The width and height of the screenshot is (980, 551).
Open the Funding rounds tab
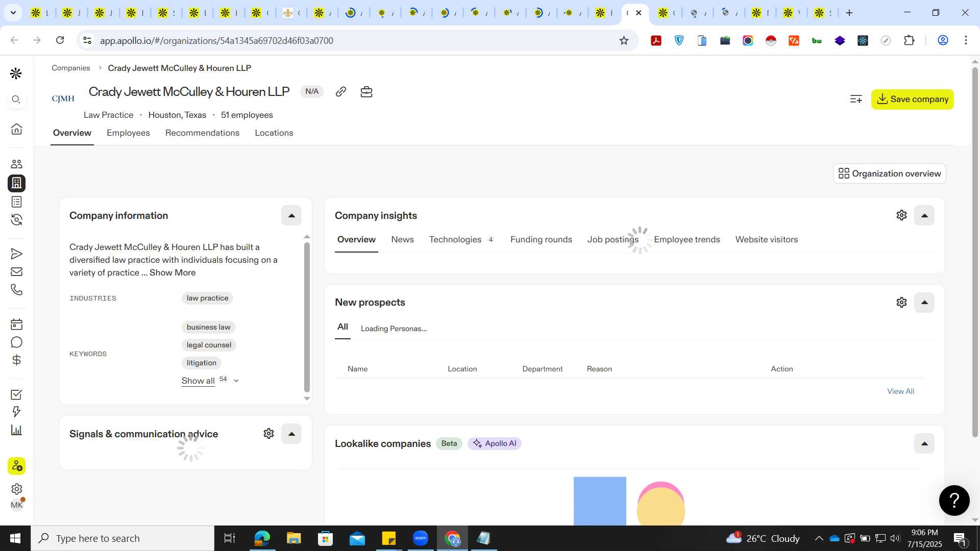tap(541, 239)
